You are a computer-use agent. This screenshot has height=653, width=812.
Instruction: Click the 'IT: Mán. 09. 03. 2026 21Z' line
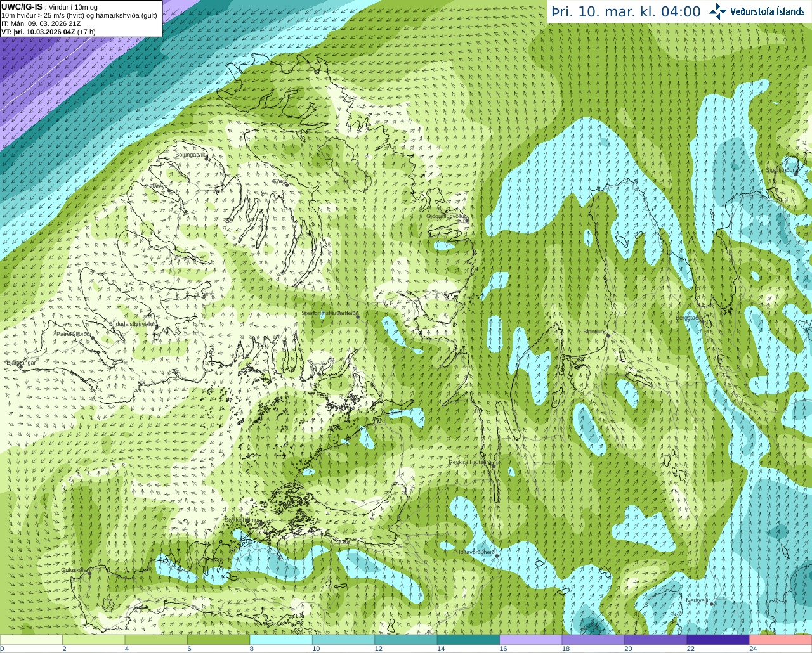point(41,23)
